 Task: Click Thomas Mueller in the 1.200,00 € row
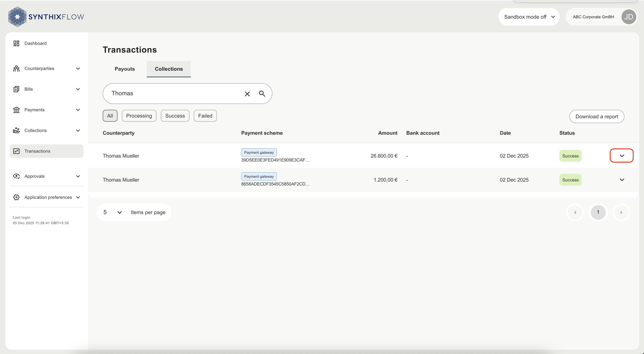tap(121, 180)
